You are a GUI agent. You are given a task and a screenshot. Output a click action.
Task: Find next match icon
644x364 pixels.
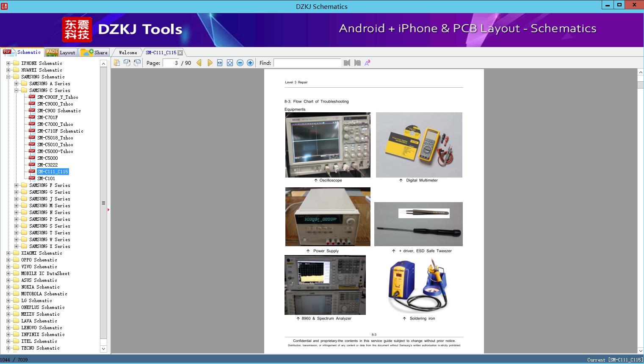pos(357,63)
